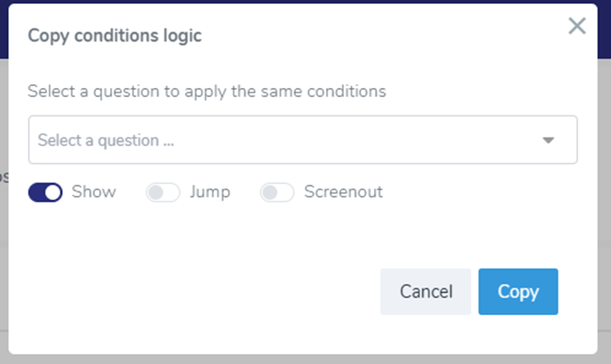Enable the Jump toggle switch

coord(163,192)
